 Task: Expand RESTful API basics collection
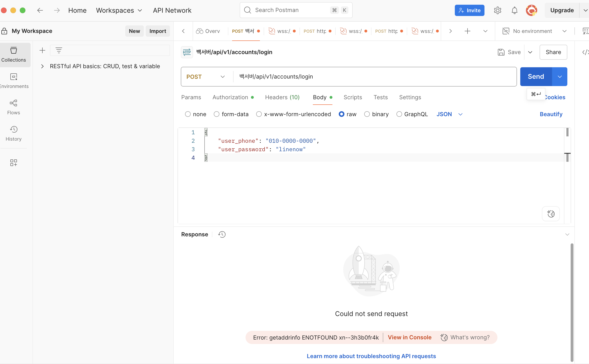(42, 66)
